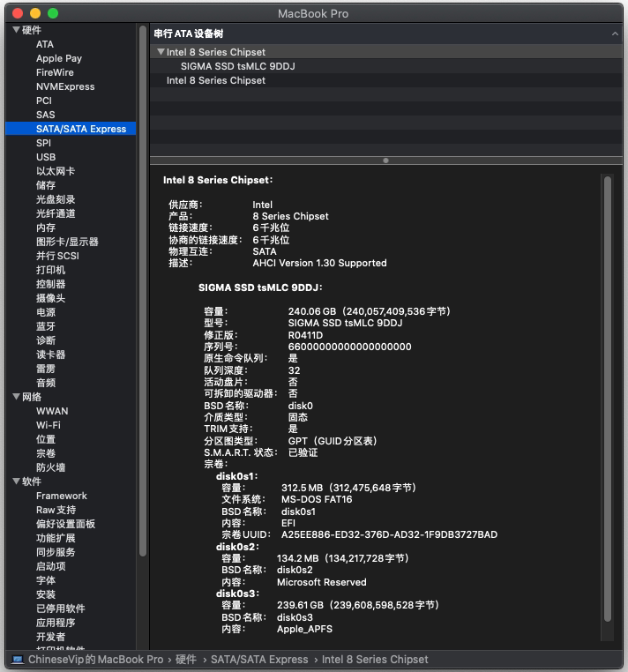This screenshot has height=672, width=628.
Task: Select 光纤通道 in the sidebar
Action: click(x=56, y=213)
